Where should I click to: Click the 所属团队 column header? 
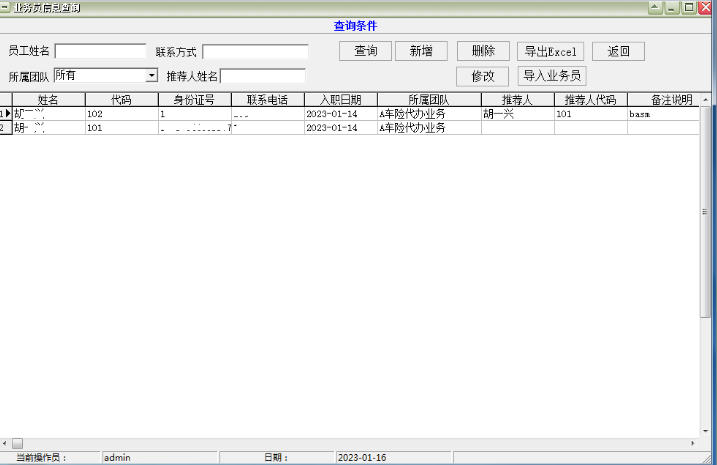(429, 100)
